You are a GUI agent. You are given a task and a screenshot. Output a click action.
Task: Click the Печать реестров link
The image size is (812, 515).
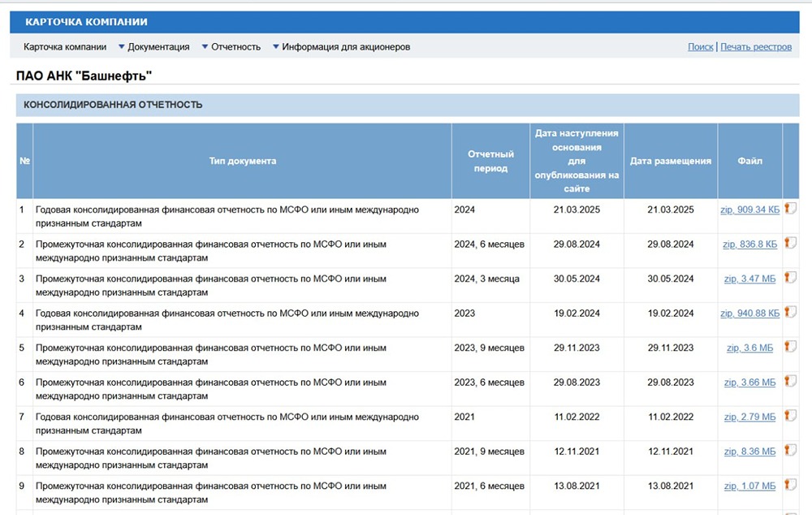click(755, 47)
